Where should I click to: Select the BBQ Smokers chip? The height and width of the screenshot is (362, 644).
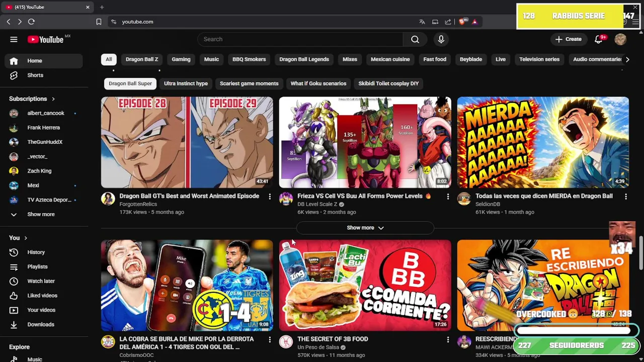click(x=249, y=59)
